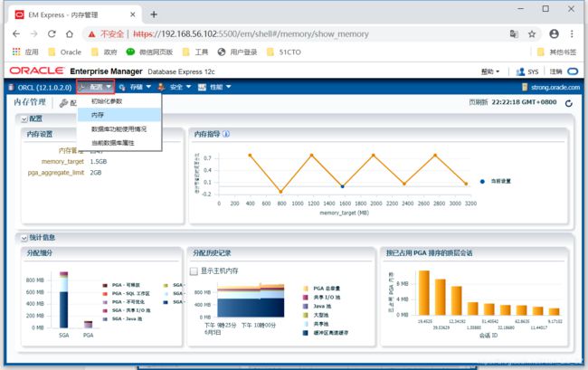Image resolution: width=588 pixels, height=370 pixels.
Task: Click the 内存指导 info icon
Action: coord(226,134)
